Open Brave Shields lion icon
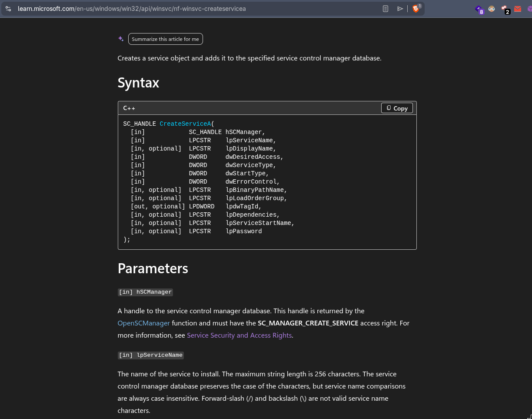Image resolution: width=532 pixels, height=419 pixels. pyautogui.click(x=416, y=9)
